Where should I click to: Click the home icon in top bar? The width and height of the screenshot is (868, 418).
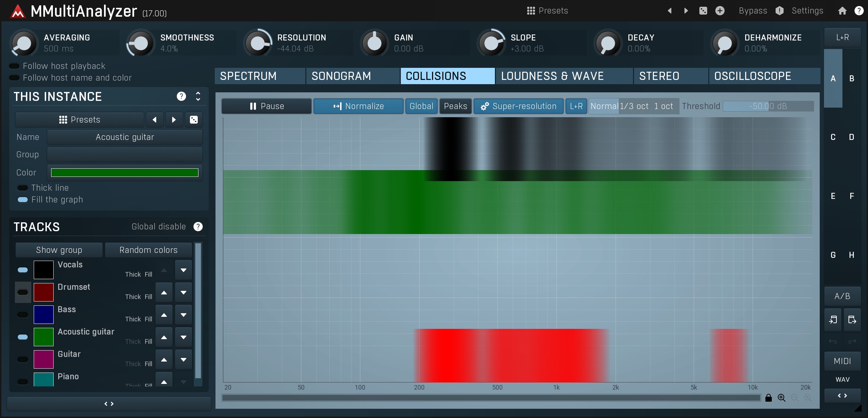pos(842,11)
